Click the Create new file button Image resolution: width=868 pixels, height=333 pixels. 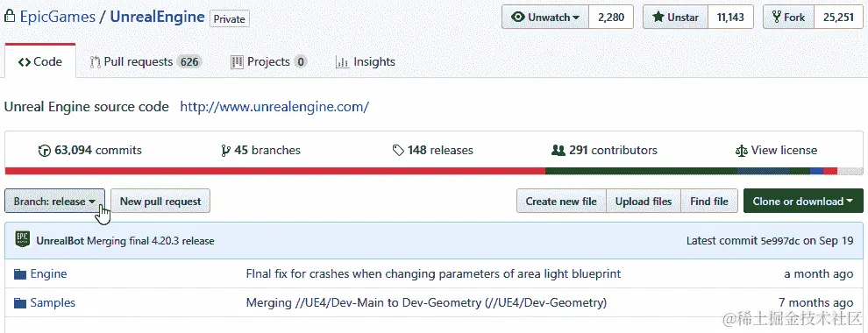[x=561, y=202]
